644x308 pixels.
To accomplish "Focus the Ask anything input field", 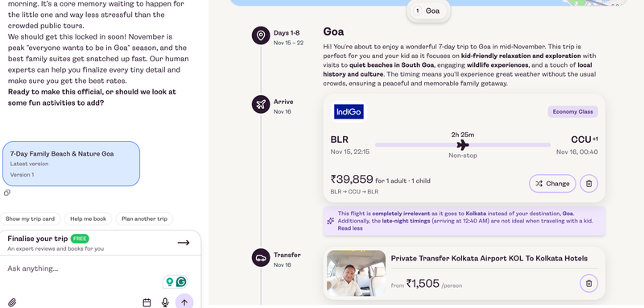I will coord(82,268).
